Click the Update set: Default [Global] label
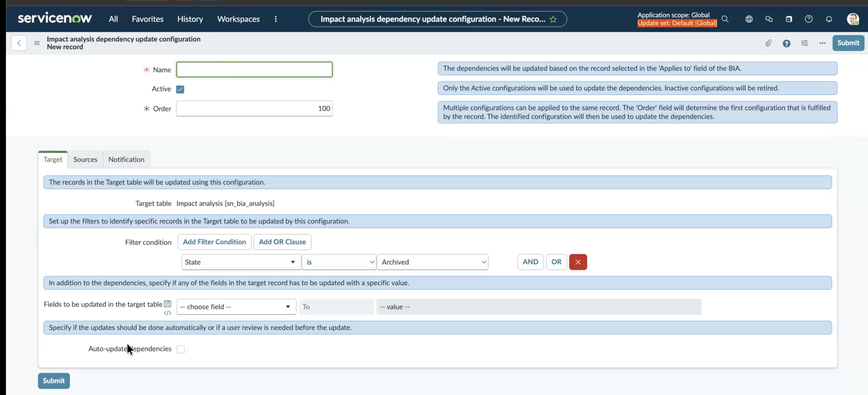This screenshot has width=868, height=395. pos(677,23)
